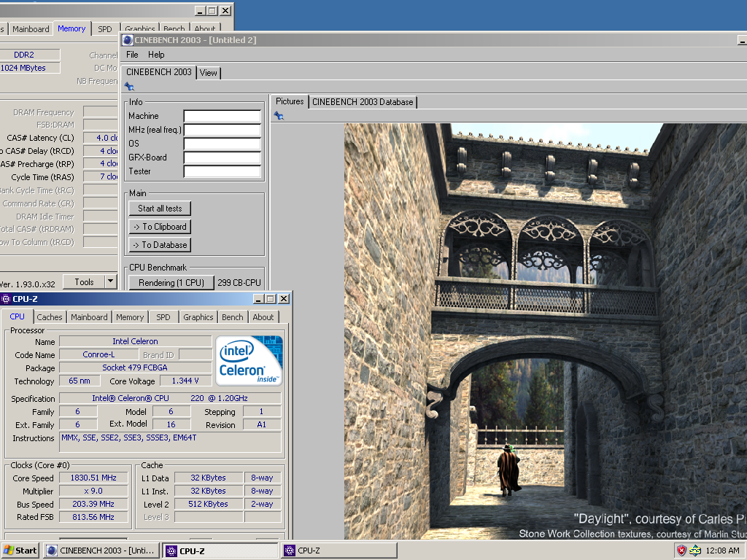
Task: Click the instructions MMX, SSE list value
Action: click(x=170, y=443)
